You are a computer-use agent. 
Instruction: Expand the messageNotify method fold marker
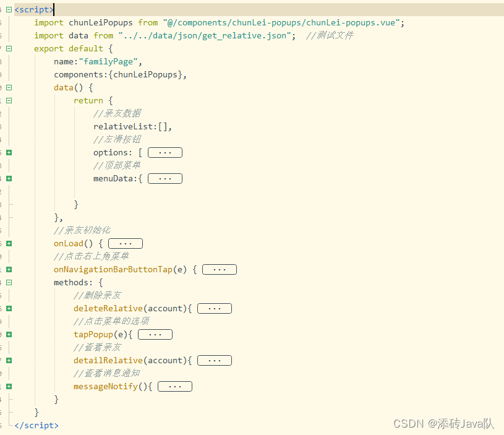9,387
